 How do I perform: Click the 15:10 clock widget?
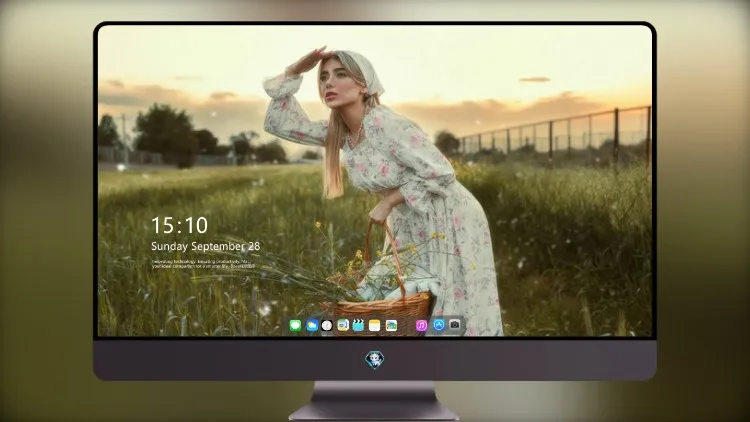(x=180, y=225)
